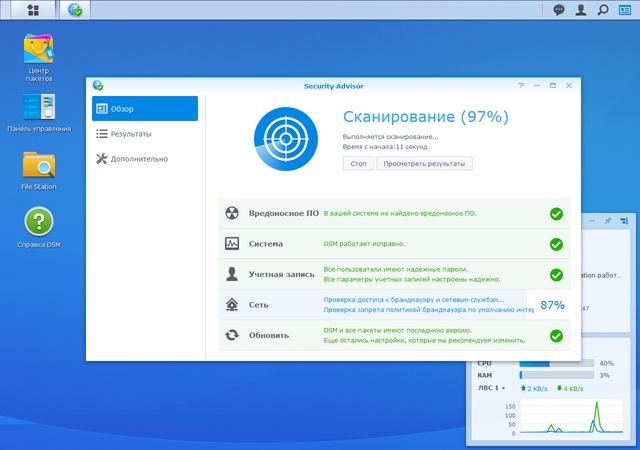Click the Сеть house icon
Screen dimensions: 640x450
pyautogui.click(x=232, y=305)
